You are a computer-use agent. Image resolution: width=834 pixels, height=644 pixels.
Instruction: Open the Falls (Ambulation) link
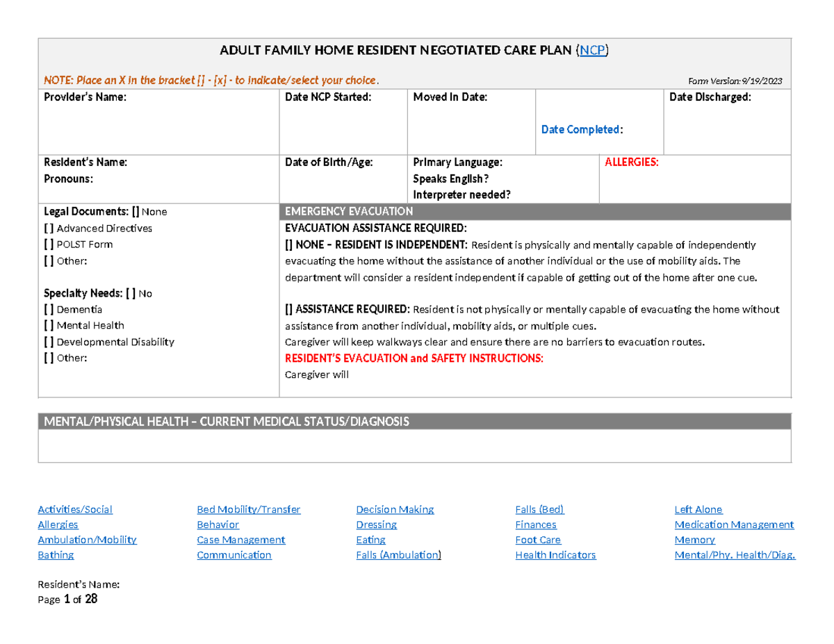(398, 555)
